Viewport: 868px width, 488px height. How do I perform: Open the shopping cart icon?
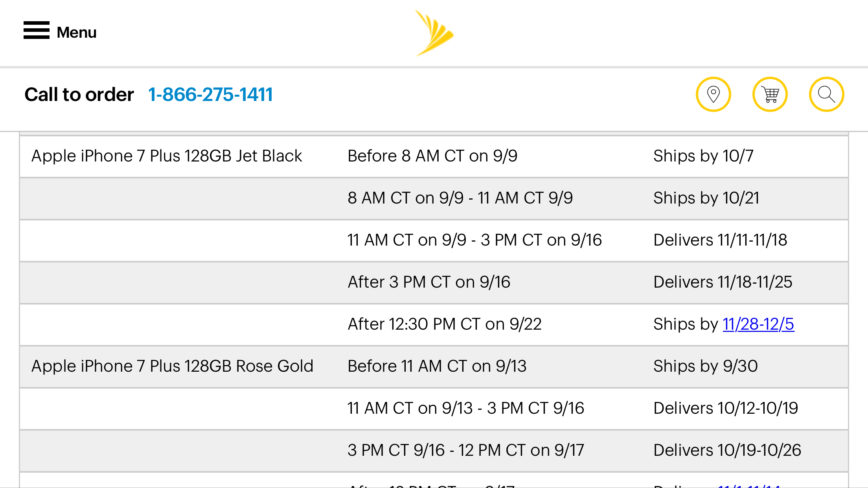coord(770,94)
